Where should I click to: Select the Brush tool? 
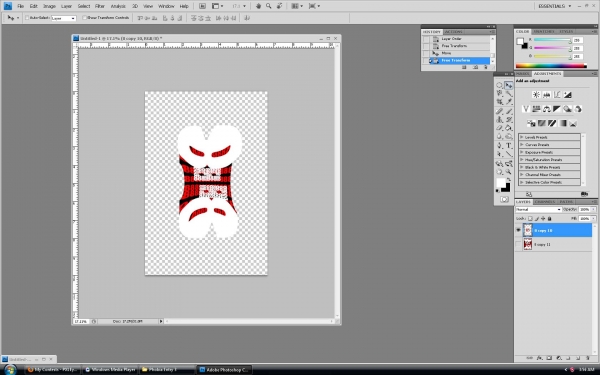pos(509,111)
